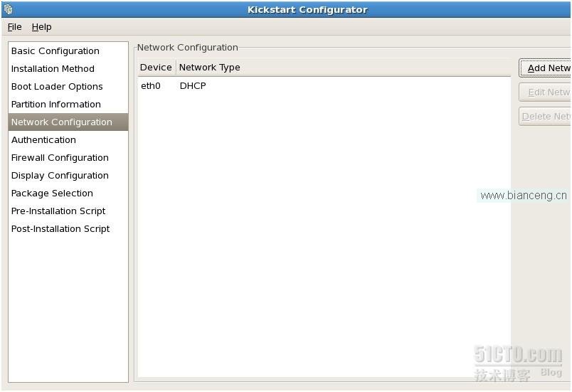The width and height of the screenshot is (572, 392).
Task: Select Partition Information in the sidebar
Action: 68,105
